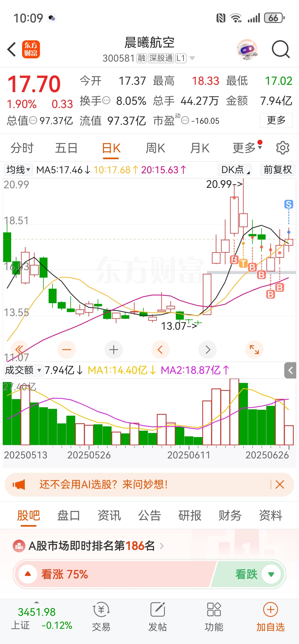Open the 盘口 tab
The width and height of the screenshot is (299, 644).
coord(69,515)
